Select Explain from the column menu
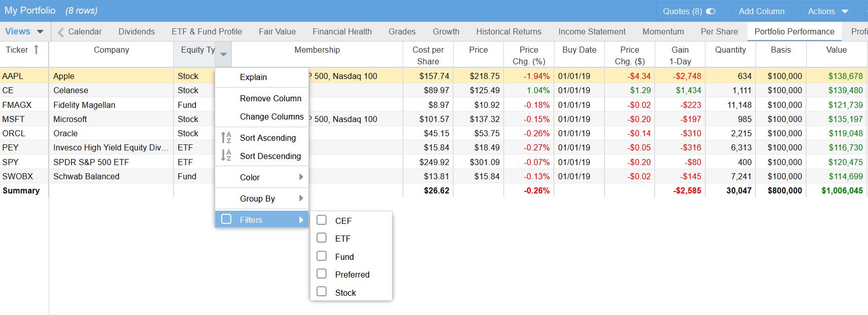Viewport: 868px width, 315px height. click(262, 77)
